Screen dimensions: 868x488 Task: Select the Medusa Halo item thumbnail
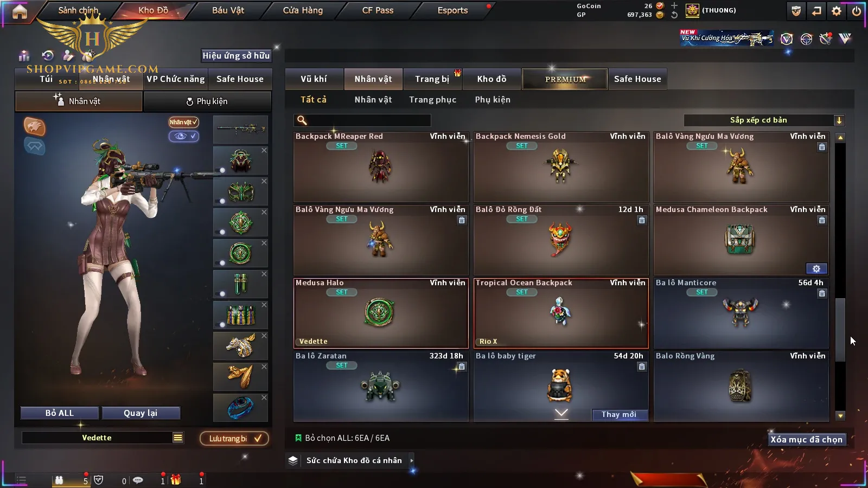click(x=379, y=313)
